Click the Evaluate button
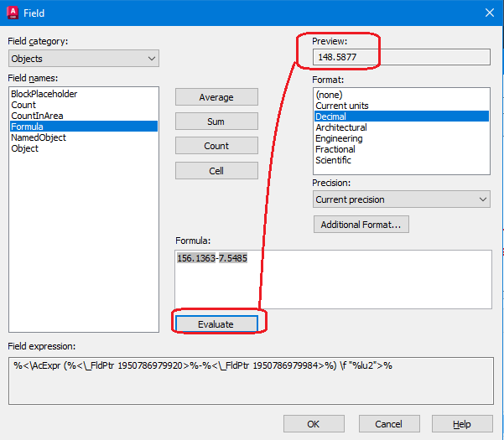The height and width of the screenshot is (440, 504). pos(216,324)
